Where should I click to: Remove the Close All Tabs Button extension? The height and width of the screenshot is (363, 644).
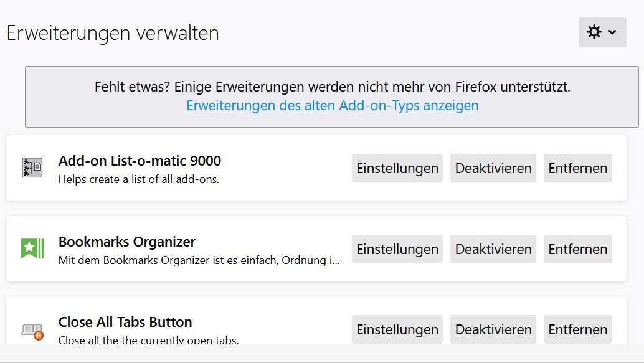click(x=577, y=329)
